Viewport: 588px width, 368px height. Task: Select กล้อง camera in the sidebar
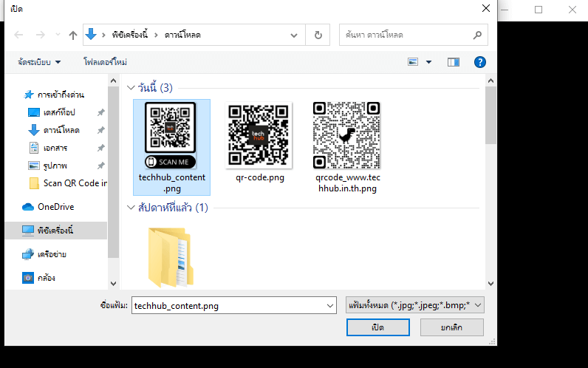[x=46, y=278]
